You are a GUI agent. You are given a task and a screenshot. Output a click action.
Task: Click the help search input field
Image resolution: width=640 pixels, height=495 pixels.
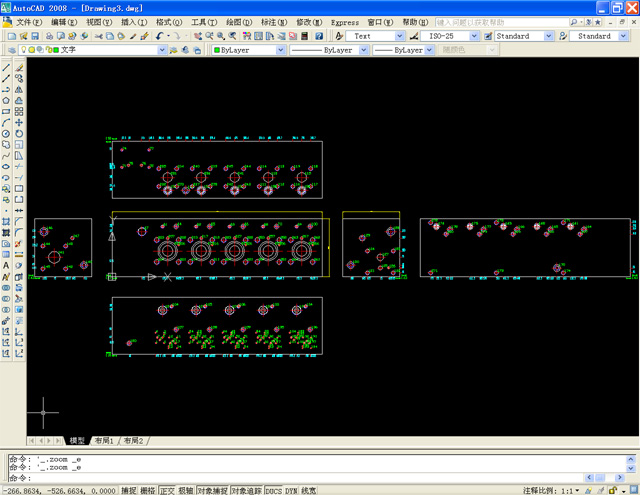[502, 22]
